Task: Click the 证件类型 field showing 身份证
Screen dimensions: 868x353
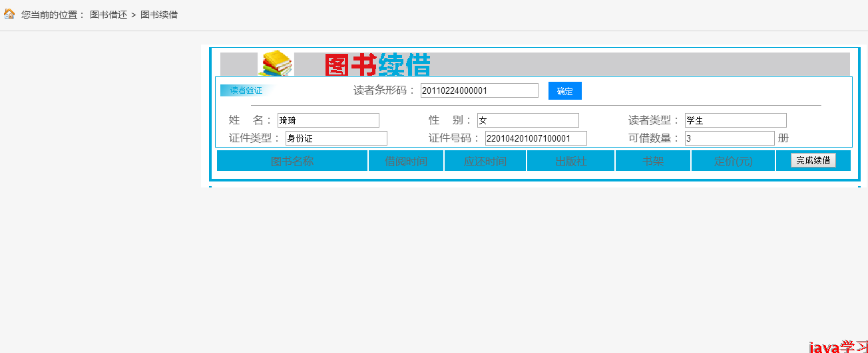Action: 336,138
